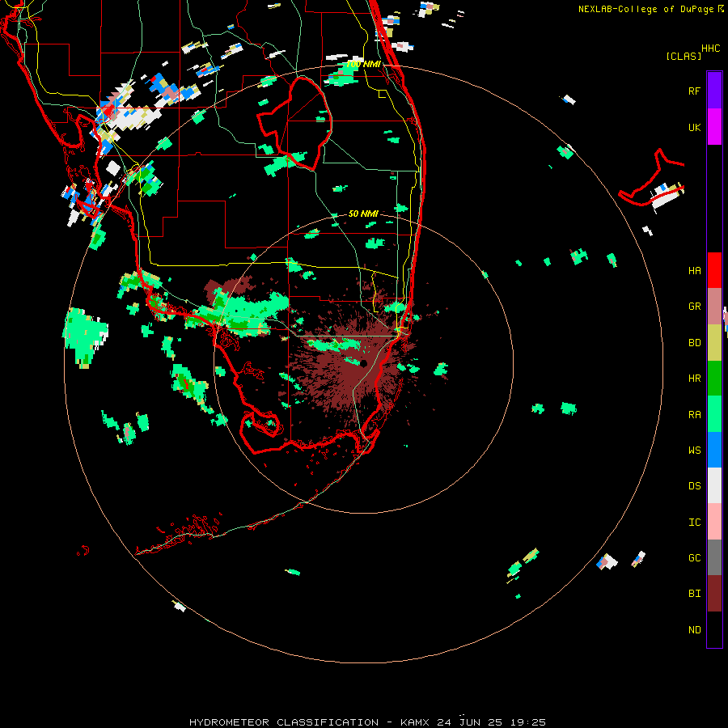Click the HR legend label
728x728 pixels.
[694, 379]
